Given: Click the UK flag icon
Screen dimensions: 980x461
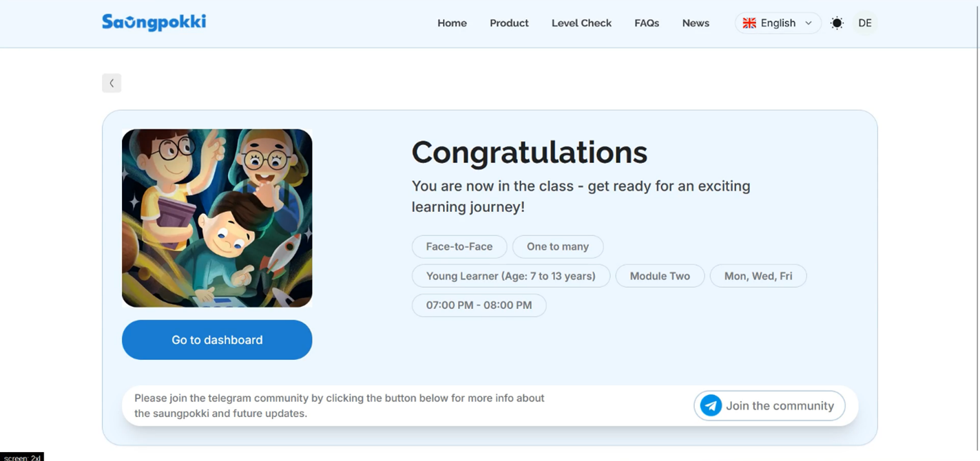Looking at the screenshot, I should coord(749,23).
